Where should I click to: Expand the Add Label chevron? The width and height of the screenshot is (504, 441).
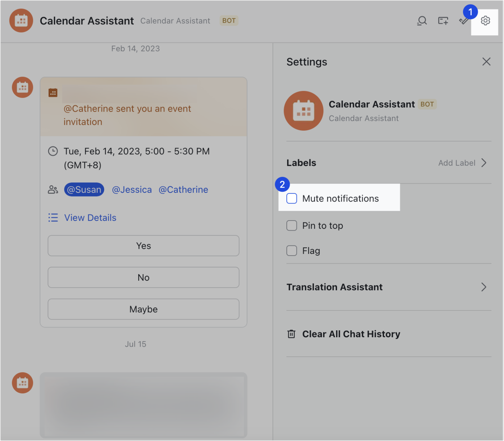click(x=484, y=163)
